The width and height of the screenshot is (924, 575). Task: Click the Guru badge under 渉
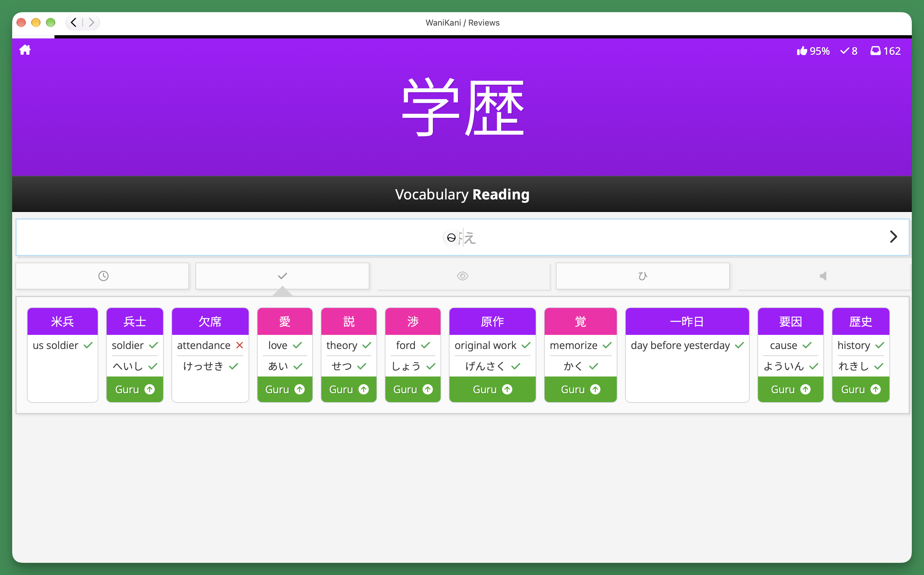[413, 389]
